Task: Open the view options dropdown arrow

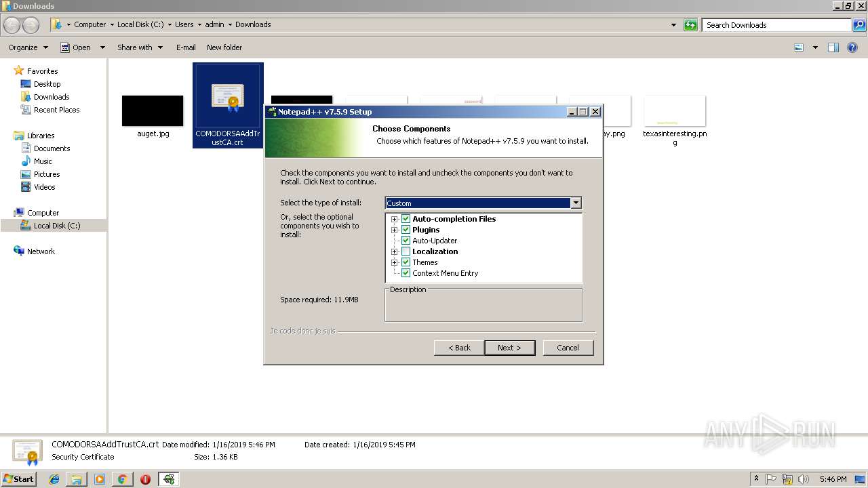Action: coord(815,47)
